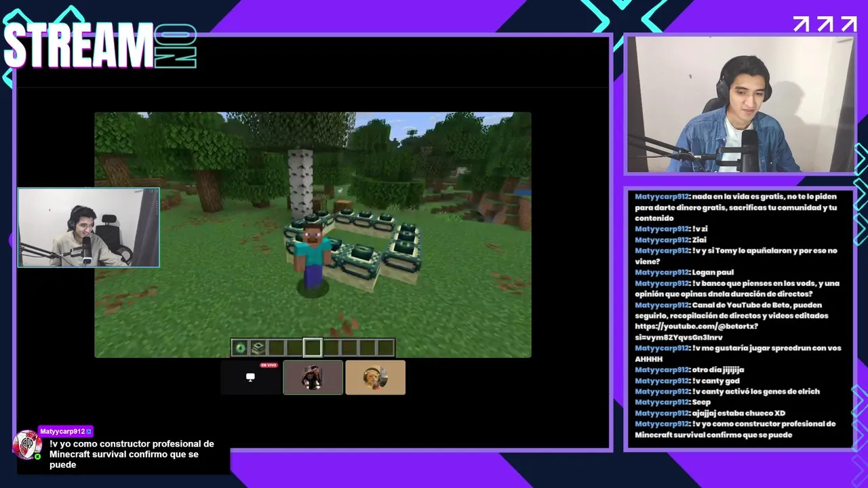Click the main streamer webcam feed
Screen dimensions: 868x488
click(739, 104)
